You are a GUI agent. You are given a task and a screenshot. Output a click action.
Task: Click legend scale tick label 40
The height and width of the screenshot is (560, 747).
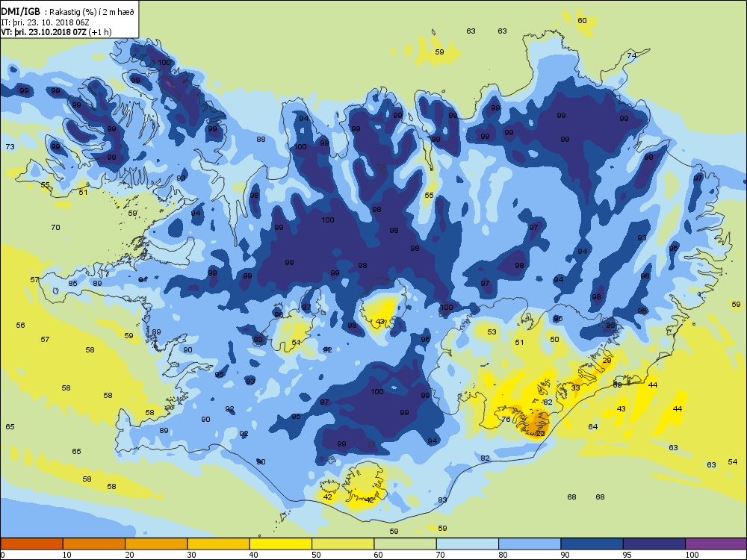(254, 555)
